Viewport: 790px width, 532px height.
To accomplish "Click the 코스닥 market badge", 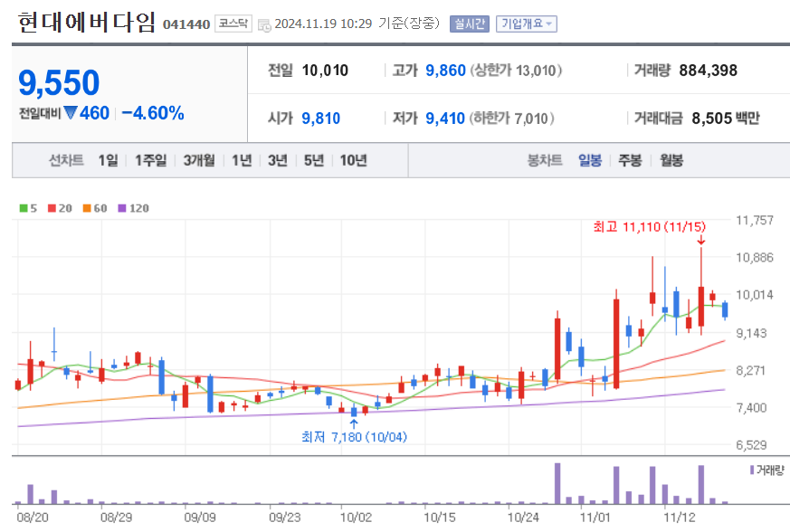I will click(x=233, y=24).
